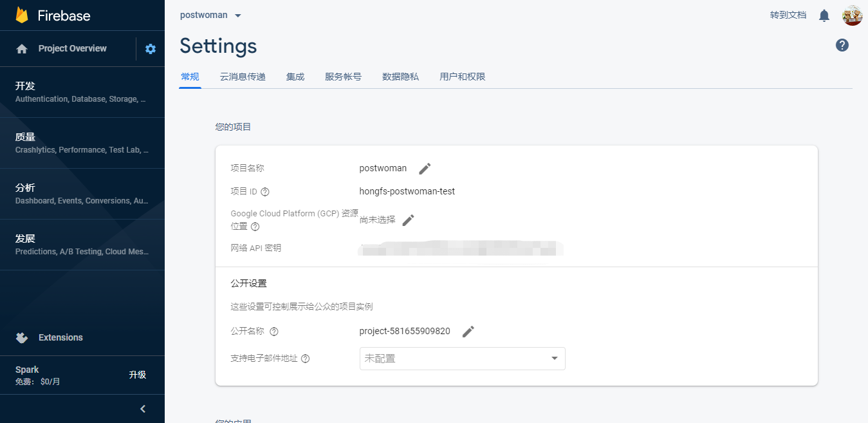Click the Extensions puzzle icon

[22, 337]
